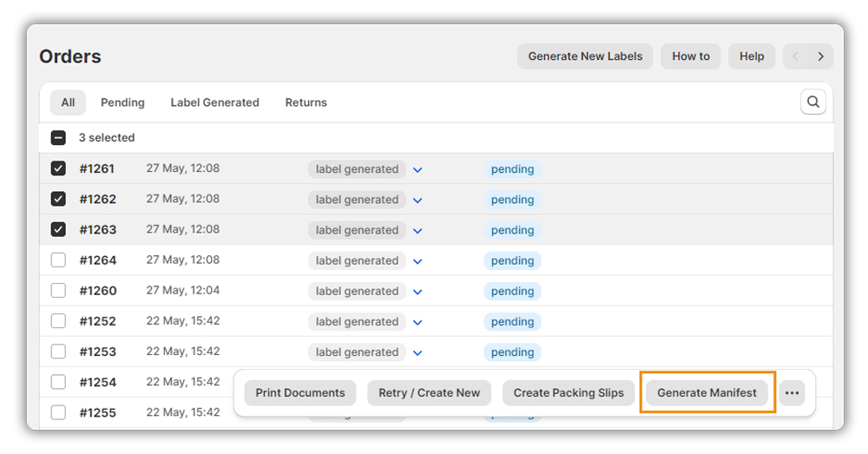
Task: Expand label dropdown arrow for order #1262
Action: click(x=418, y=201)
